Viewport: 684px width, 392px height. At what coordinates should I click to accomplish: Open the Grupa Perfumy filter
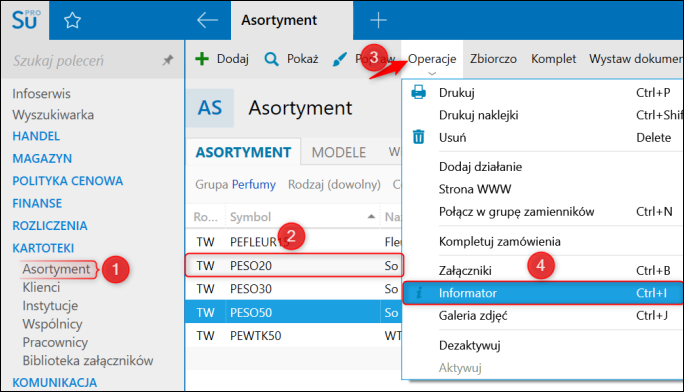[236, 184]
